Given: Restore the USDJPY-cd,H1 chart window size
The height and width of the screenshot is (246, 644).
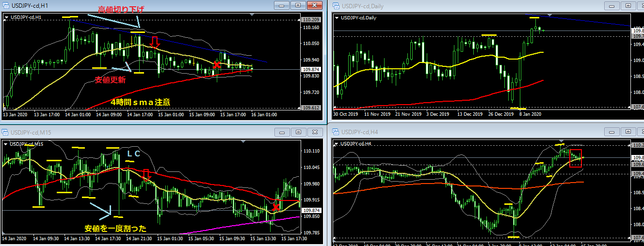Looking at the screenshot, I should (x=298, y=5).
